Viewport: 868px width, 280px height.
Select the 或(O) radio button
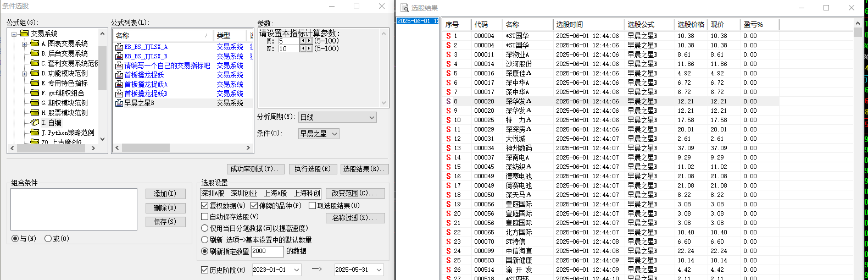point(48,239)
